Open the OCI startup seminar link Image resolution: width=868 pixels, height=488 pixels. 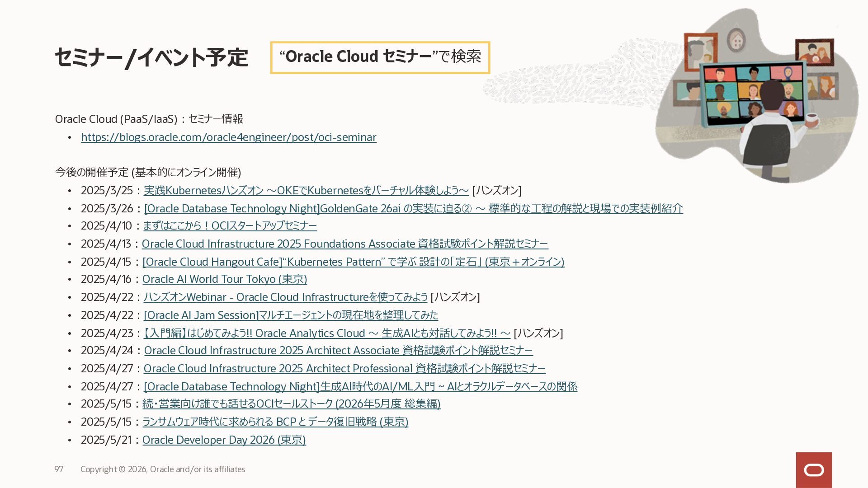coord(230,225)
